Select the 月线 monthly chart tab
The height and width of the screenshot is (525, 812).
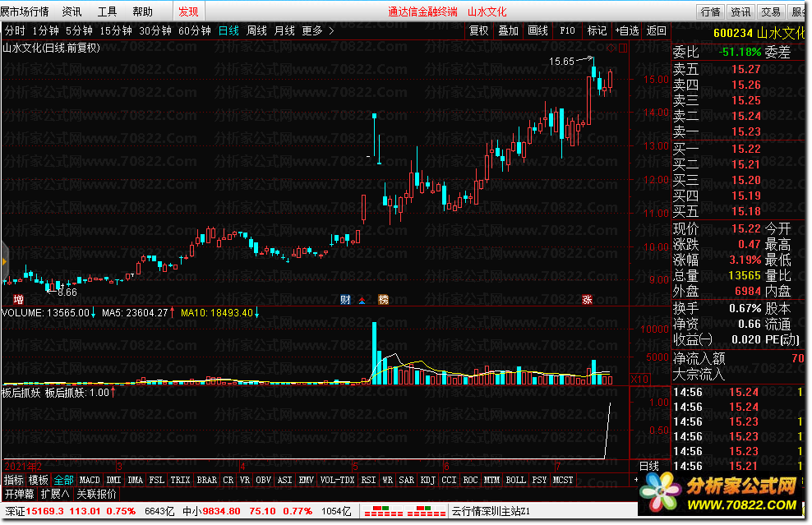tap(284, 31)
